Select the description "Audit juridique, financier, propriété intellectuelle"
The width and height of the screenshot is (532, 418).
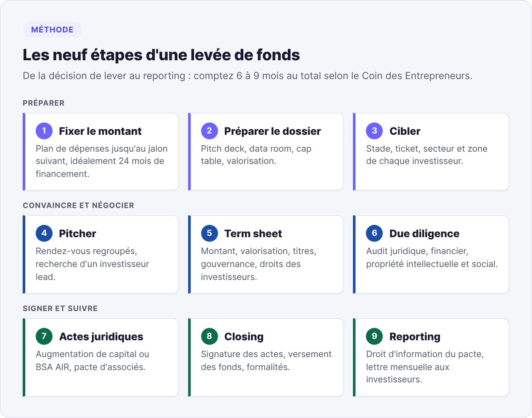pyautogui.click(x=432, y=258)
